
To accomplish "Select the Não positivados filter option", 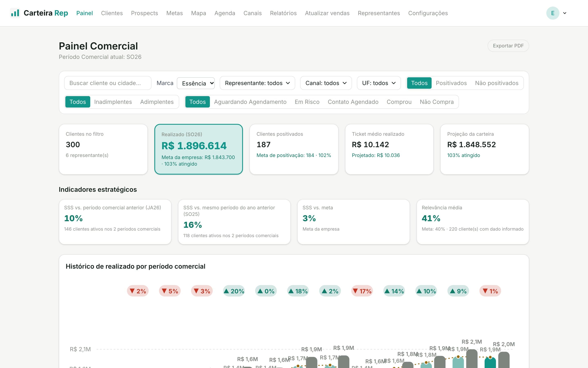I will [x=497, y=83].
